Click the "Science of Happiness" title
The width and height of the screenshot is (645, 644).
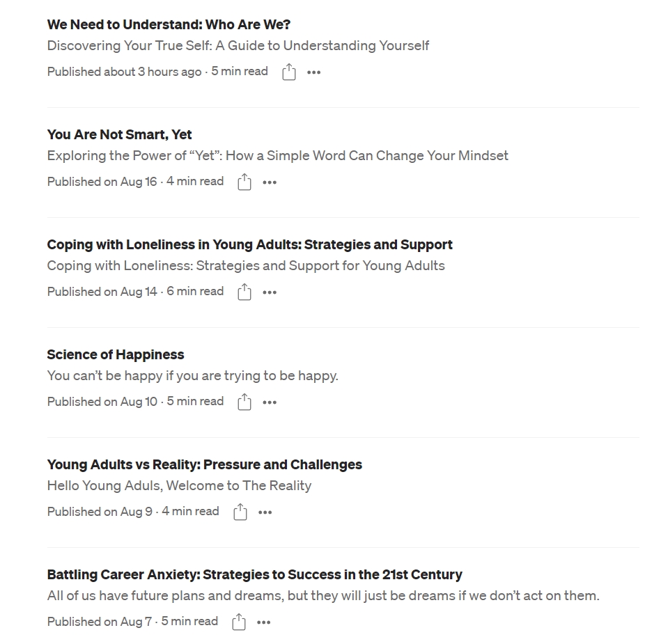pyautogui.click(x=116, y=354)
